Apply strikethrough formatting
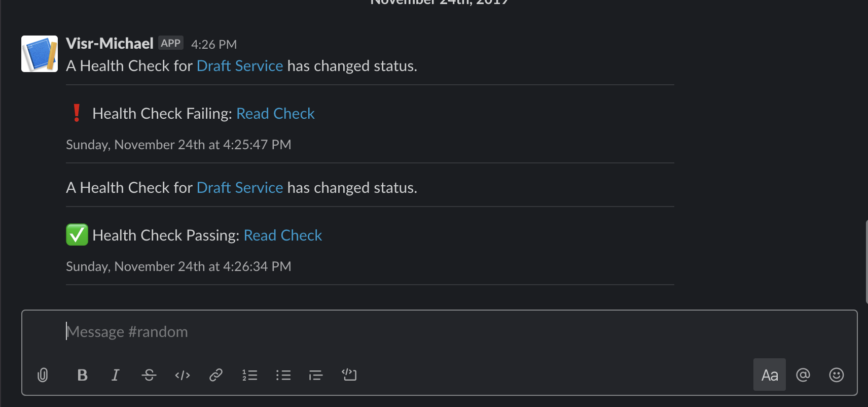Viewport: 868px width, 407px height. 149,375
